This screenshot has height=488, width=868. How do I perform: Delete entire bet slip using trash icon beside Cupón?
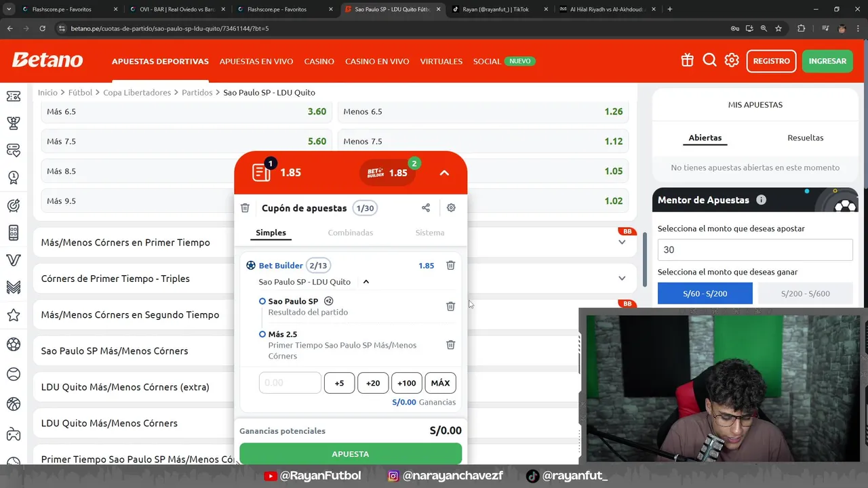coord(245,208)
